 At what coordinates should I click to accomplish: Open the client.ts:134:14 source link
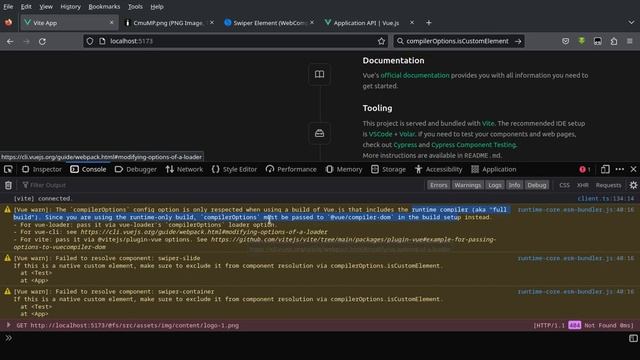[x=606, y=199]
